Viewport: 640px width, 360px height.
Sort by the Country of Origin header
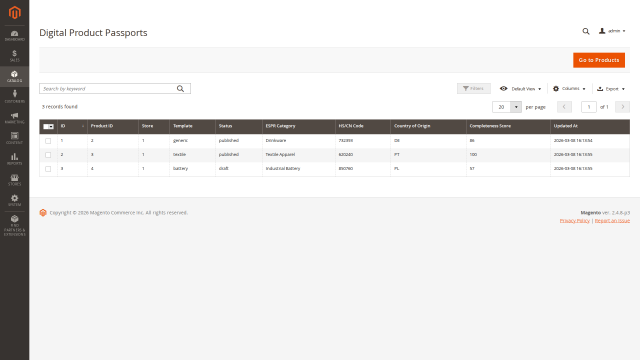tap(428, 126)
